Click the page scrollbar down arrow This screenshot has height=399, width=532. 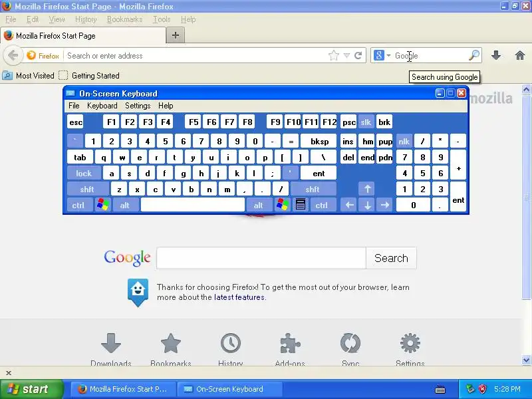tap(526, 360)
